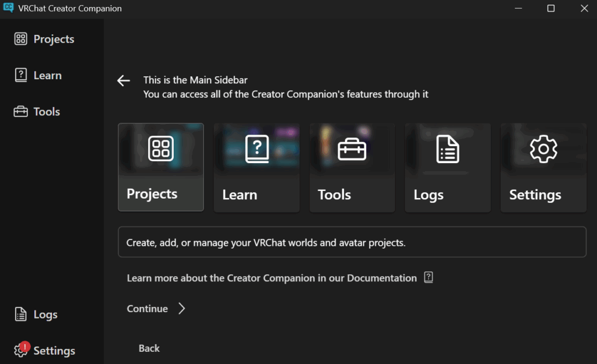The height and width of the screenshot is (364, 597).
Task: Open the 'Learn more about the Creator Companion' documentation link
Action: point(272,278)
